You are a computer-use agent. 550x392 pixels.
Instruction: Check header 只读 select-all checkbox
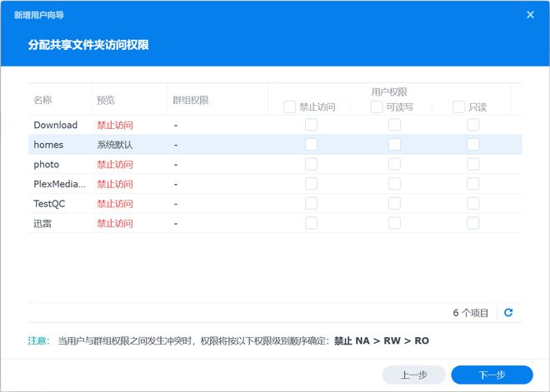click(x=458, y=107)
